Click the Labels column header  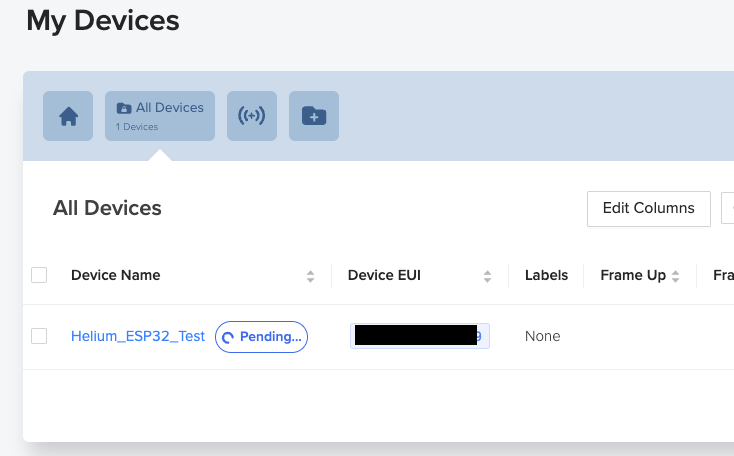[x=546, y=275]
